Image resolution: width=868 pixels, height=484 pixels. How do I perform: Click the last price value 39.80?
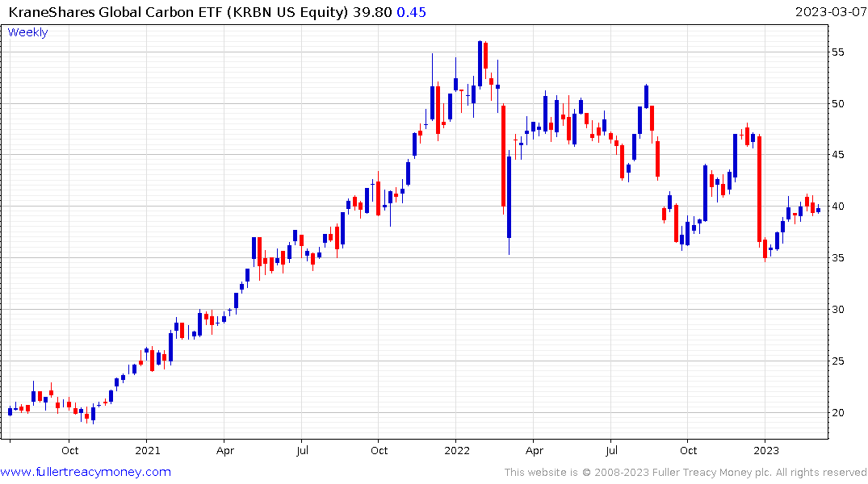click(372, 12)
